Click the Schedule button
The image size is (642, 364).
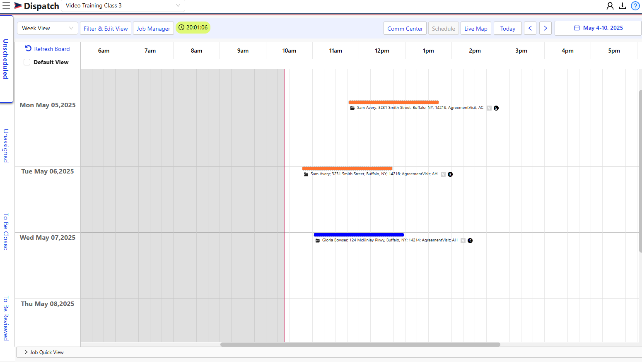[x=444, y=28]
